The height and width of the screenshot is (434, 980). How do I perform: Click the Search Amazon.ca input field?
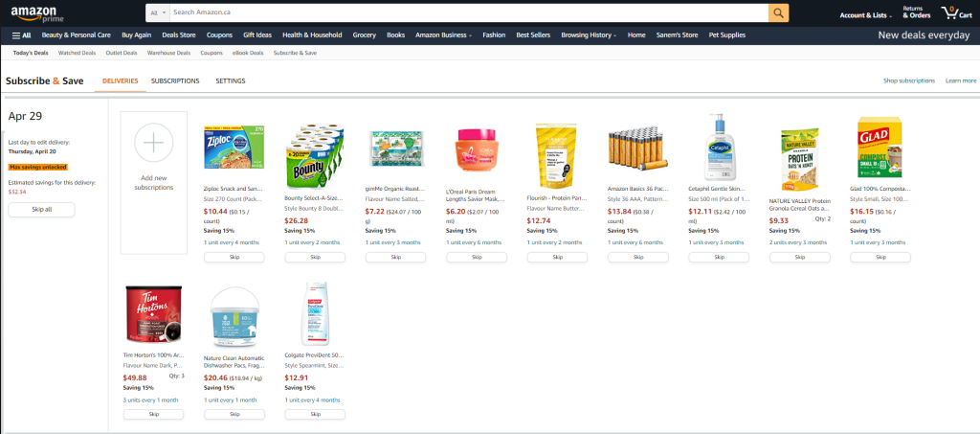tap(469, 12)
